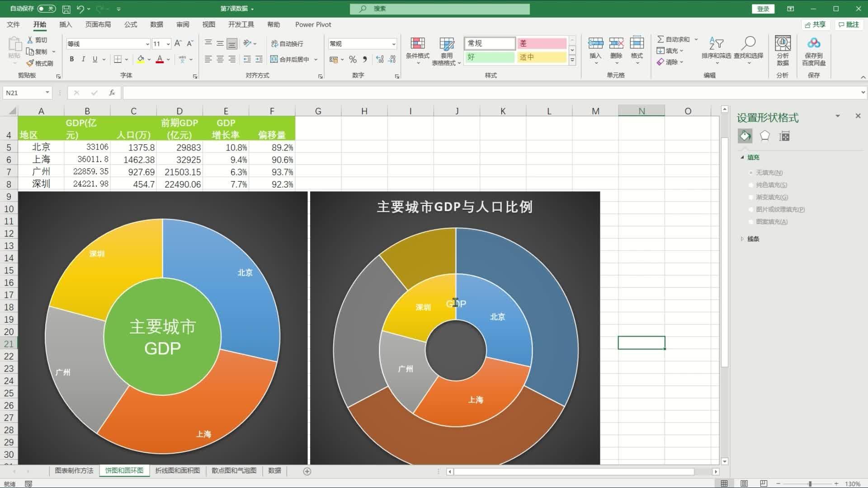Click the fill color bucket icon
This screenshot has height=488, width=868.
141,59
